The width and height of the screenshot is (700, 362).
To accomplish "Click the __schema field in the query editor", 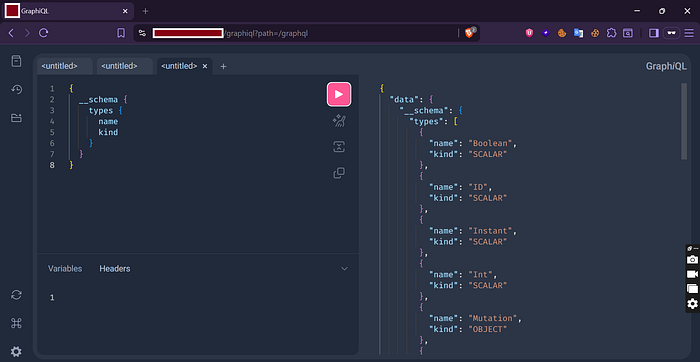I will point(98,100).
